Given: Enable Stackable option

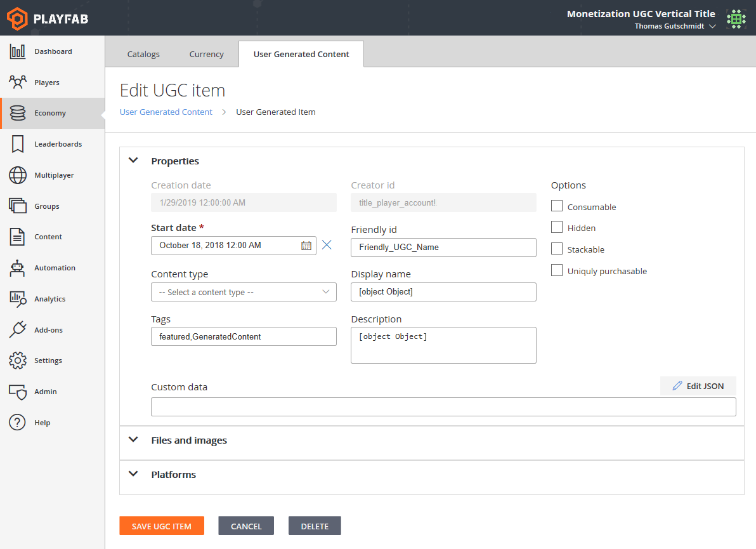Looking at the screenshot, I should (x=556, y=248).
